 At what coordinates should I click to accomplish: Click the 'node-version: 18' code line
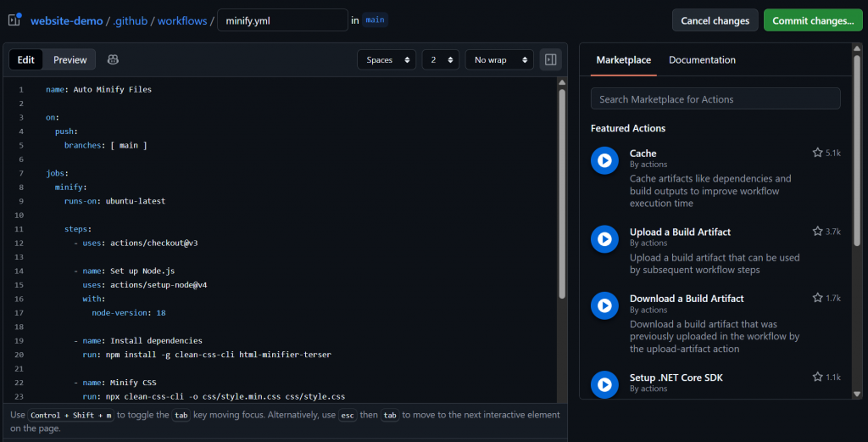pyautogui.click(x=129, y=312)
